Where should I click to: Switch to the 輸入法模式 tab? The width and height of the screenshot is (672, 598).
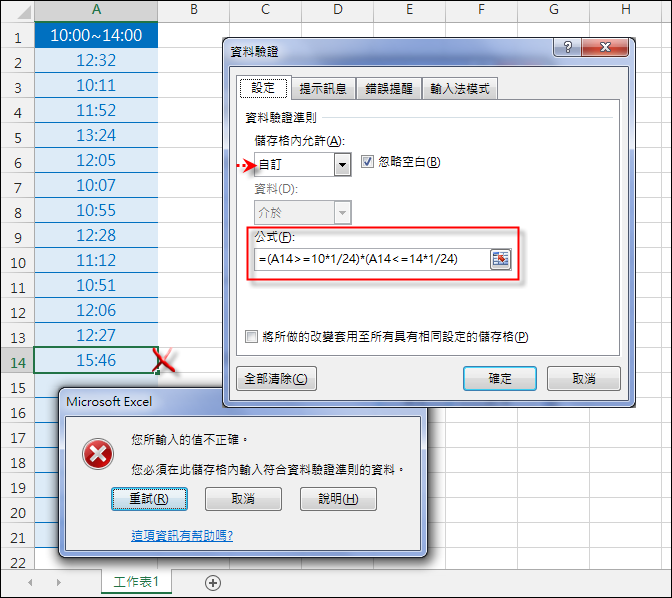pyautogui.click(x=460, y=89)
